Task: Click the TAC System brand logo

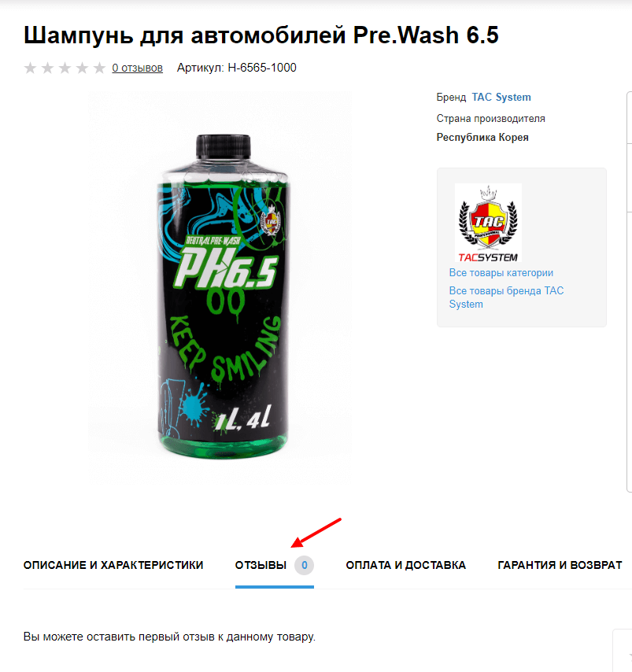Action: coord(488,223)
